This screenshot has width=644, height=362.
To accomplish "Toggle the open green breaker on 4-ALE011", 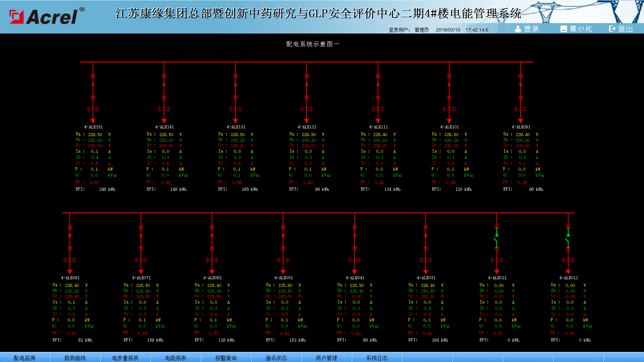I will pyautogui.click(x=568, y=238).
